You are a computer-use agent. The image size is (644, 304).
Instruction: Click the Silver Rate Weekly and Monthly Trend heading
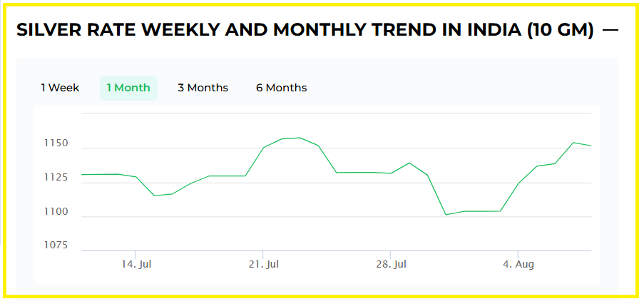[305, 30]
